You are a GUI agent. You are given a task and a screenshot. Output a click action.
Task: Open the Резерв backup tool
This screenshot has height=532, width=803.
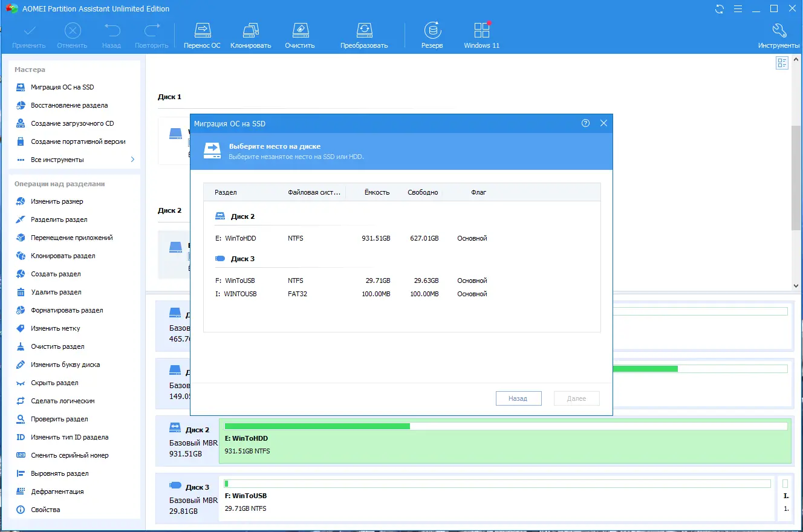tap(432, 36)
